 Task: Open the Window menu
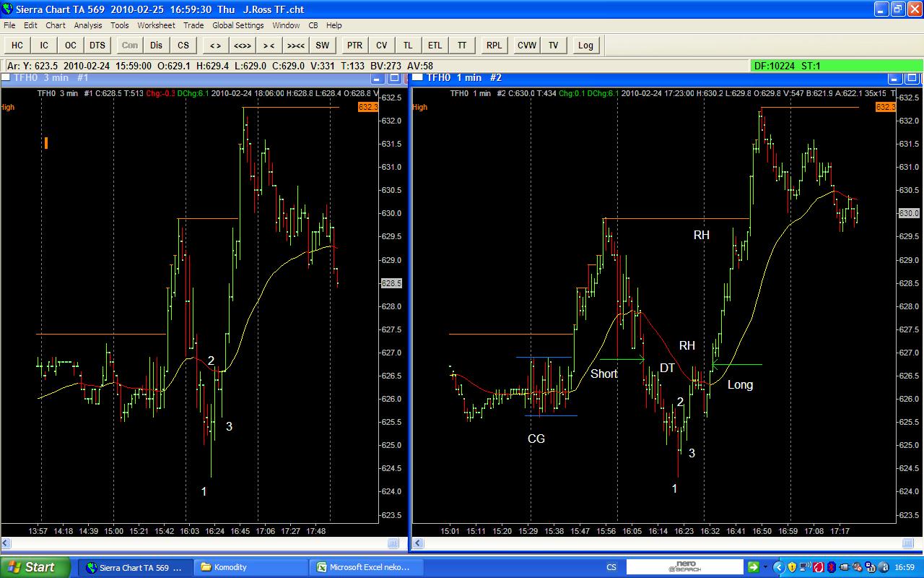(x=286, y=25)
